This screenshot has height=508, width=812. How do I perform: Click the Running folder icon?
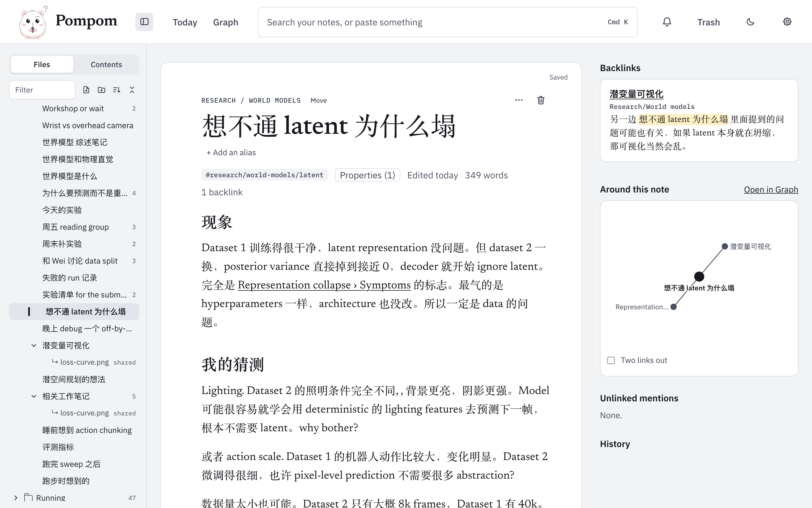click(28, 498)
